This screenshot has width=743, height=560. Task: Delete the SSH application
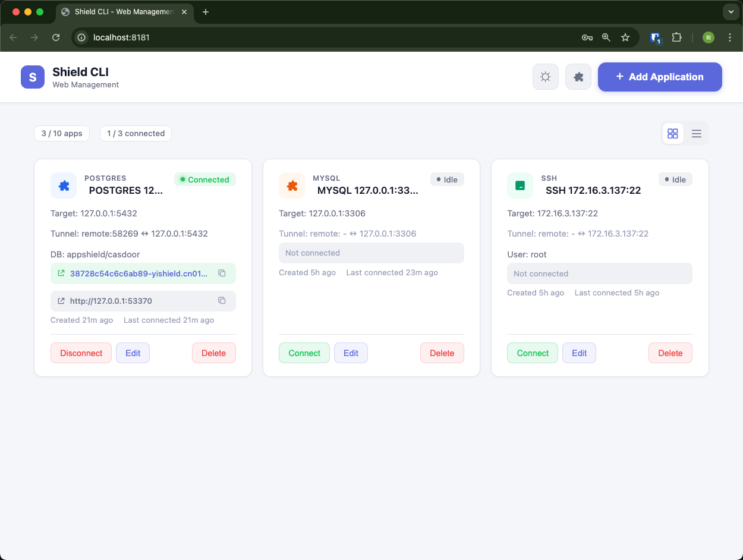(x=670, y=353)
